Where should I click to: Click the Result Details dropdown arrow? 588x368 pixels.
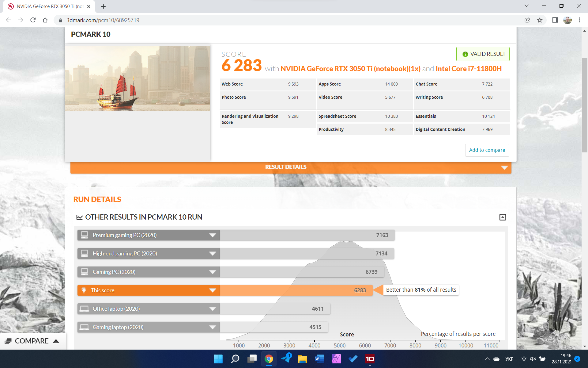[x=504, y=167]
